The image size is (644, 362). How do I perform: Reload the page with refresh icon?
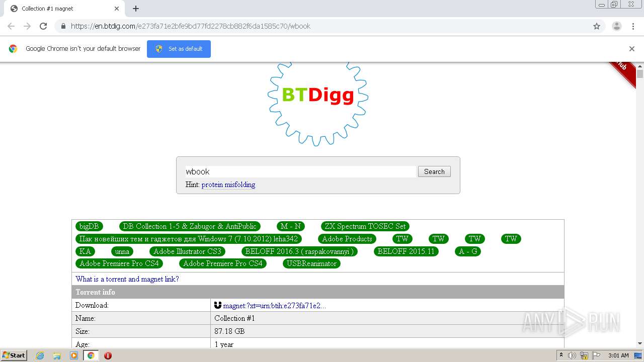43,26
